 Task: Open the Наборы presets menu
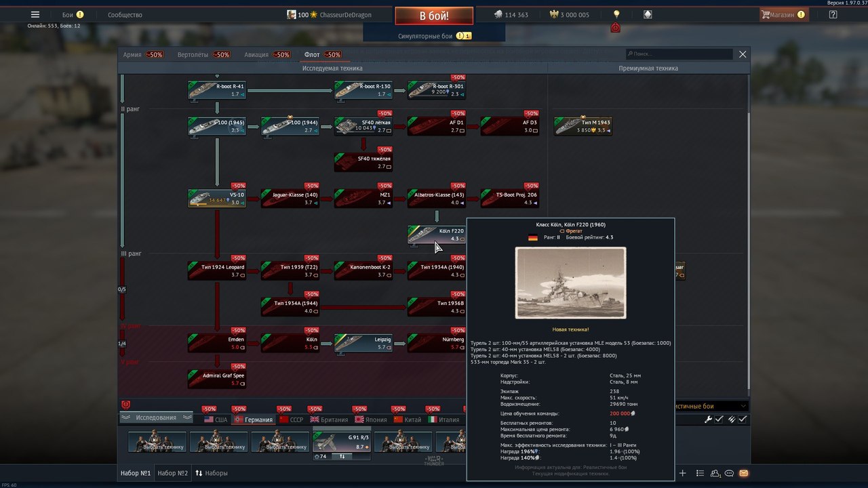point(211,473)
